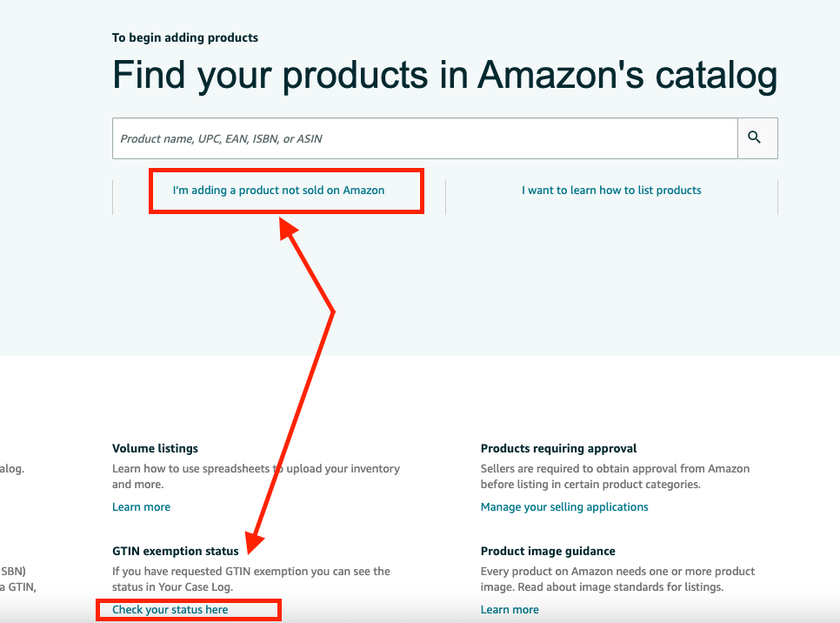
Task: Click the Product image guidance heading
Action: [x=548, y=552]
